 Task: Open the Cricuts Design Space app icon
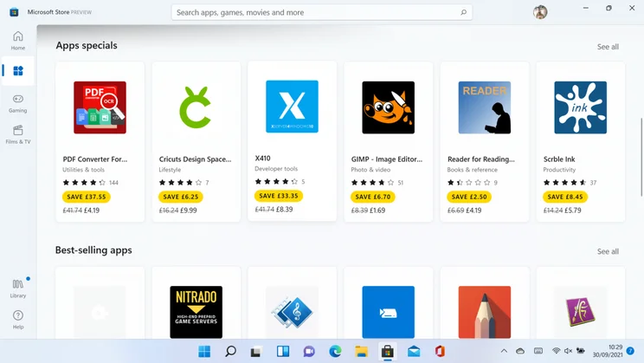point(196,107)
